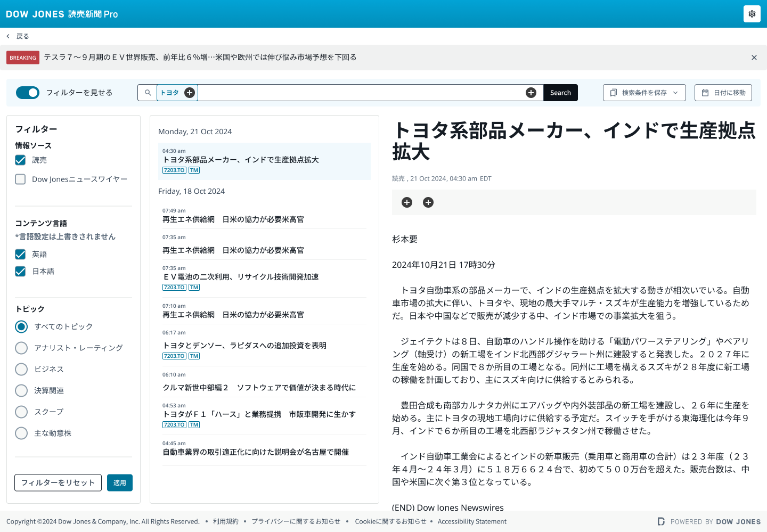Viewport: 767px width, 532px height.
Task: Click Dow Jones logo icon in footer
Action: [x=661, y=521]
